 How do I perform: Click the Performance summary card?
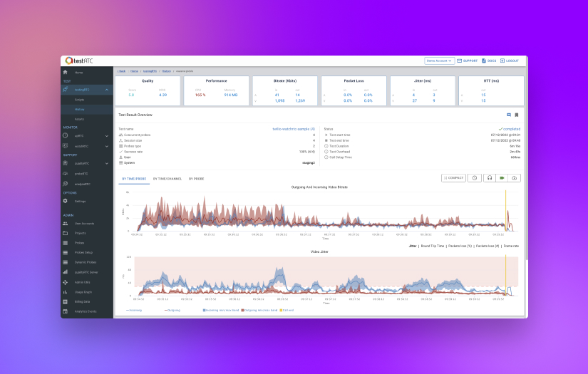pyautogui.click(x=216, y=90)
